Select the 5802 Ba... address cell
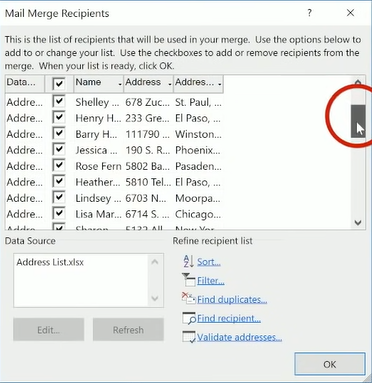 [148, 166]
